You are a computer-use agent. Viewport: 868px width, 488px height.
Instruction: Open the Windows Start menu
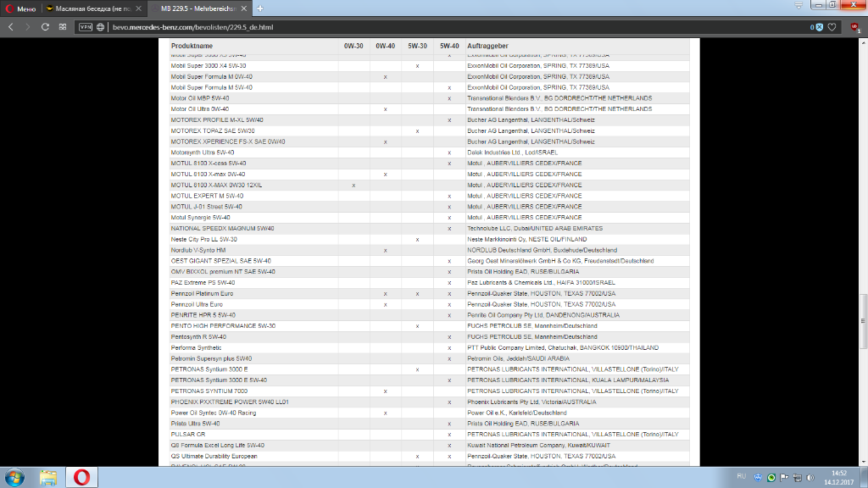coord(14,477)
